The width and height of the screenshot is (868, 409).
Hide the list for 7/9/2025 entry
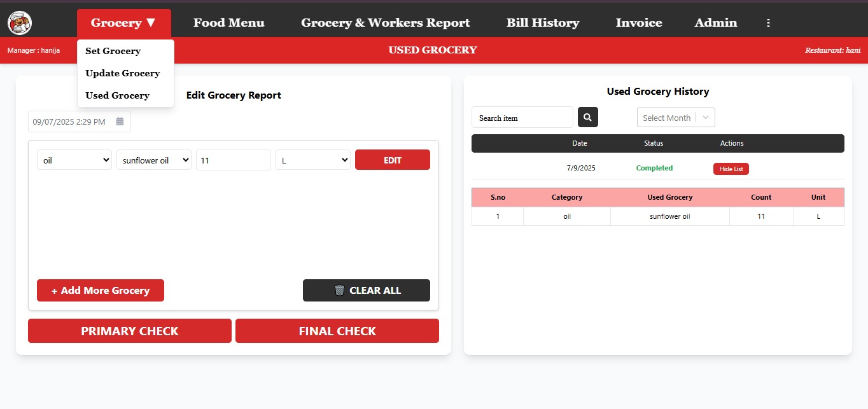(731, 169)
